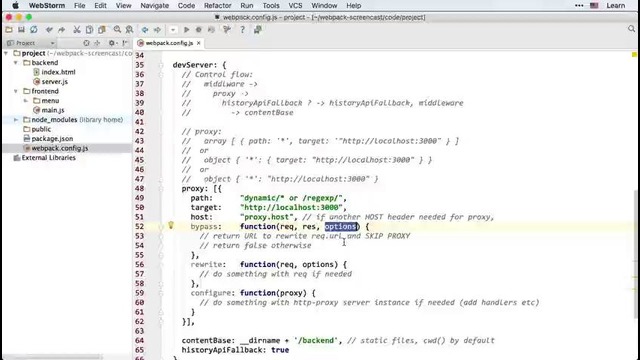Screen dimensions: 640x360
Task: Click the Save All toolbar icon
Action: coord(21,30)
